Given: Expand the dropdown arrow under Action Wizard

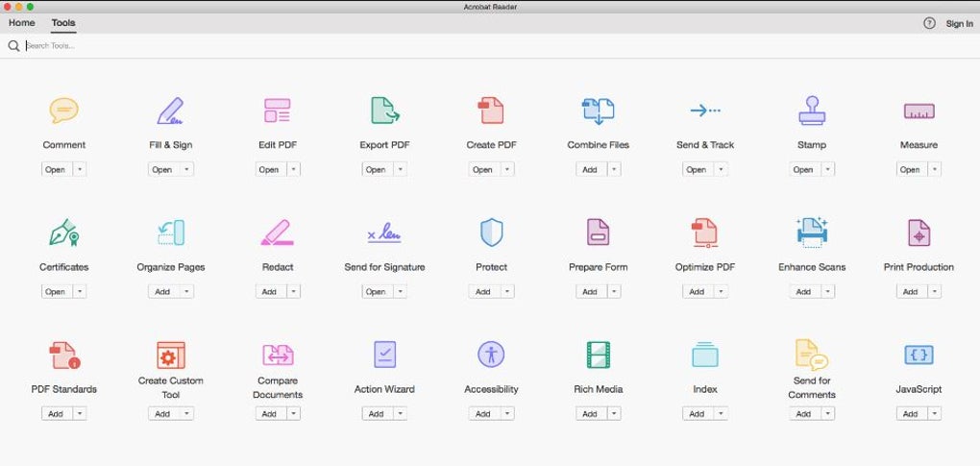Looking at the screenshot, I should pyautogui.click(x=401, y=413).
